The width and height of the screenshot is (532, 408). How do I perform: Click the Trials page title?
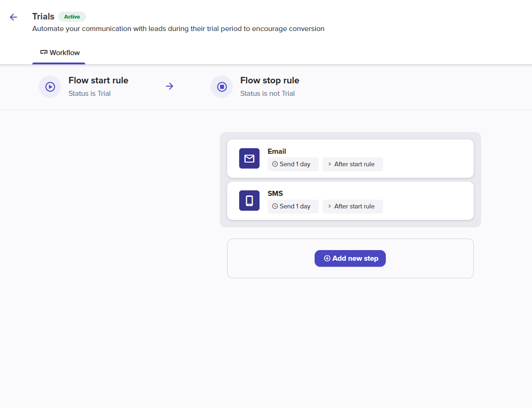(43, 17)
